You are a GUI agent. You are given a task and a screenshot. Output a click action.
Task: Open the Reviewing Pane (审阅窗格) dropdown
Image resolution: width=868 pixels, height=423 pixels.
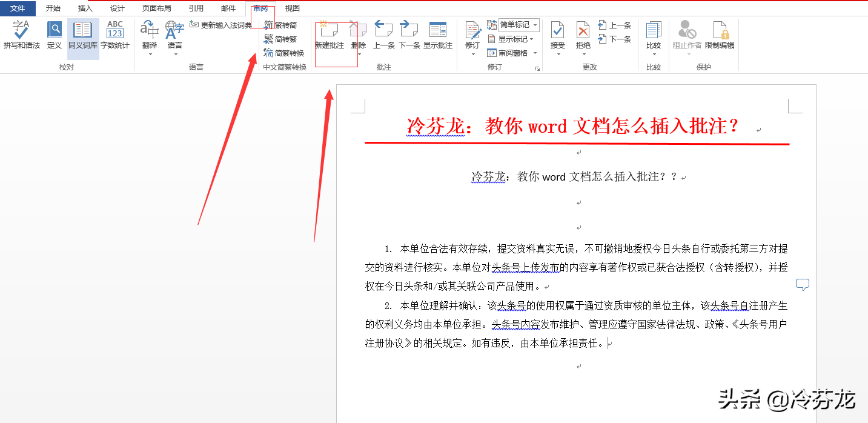[x=512, y=53]
